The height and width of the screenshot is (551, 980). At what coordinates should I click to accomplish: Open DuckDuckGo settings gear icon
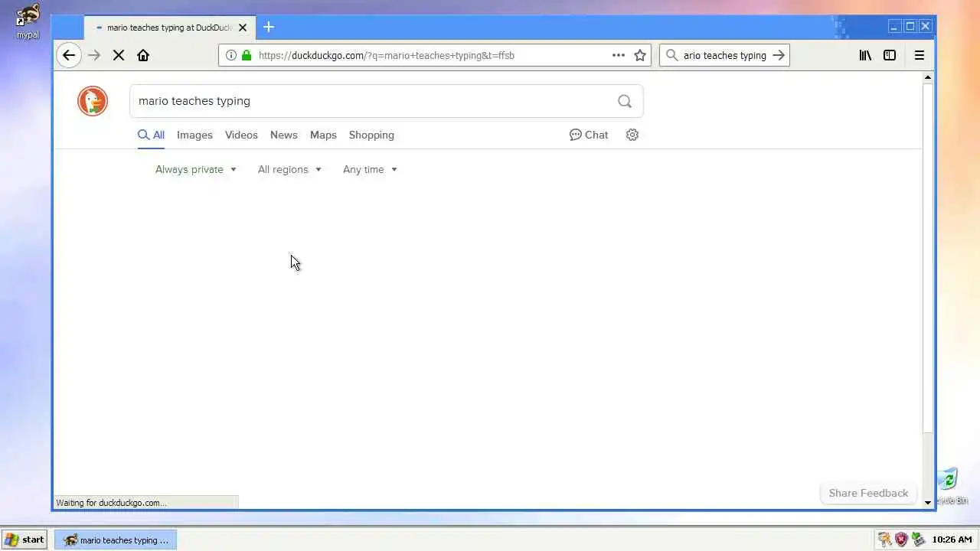coord(632,135)
